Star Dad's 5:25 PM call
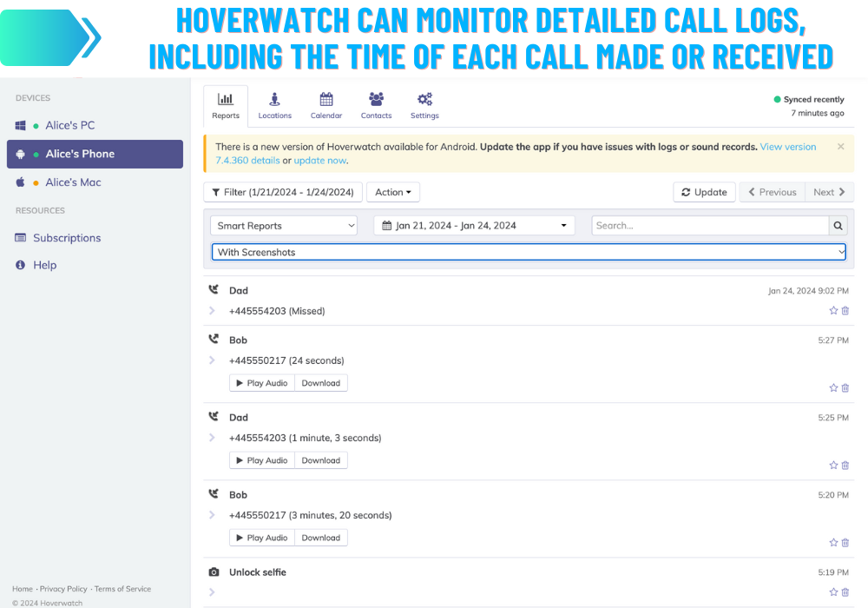 [x=832, y=465]
